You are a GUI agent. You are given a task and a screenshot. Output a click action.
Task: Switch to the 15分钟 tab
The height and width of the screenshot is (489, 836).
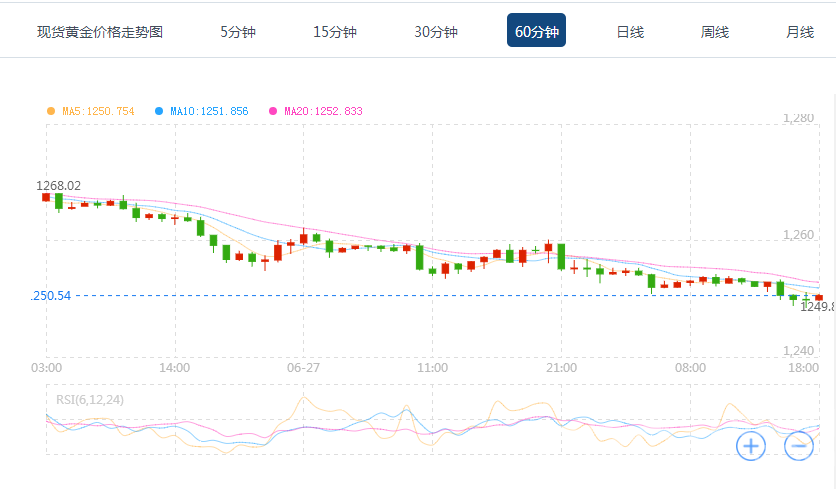click(335, 32)
